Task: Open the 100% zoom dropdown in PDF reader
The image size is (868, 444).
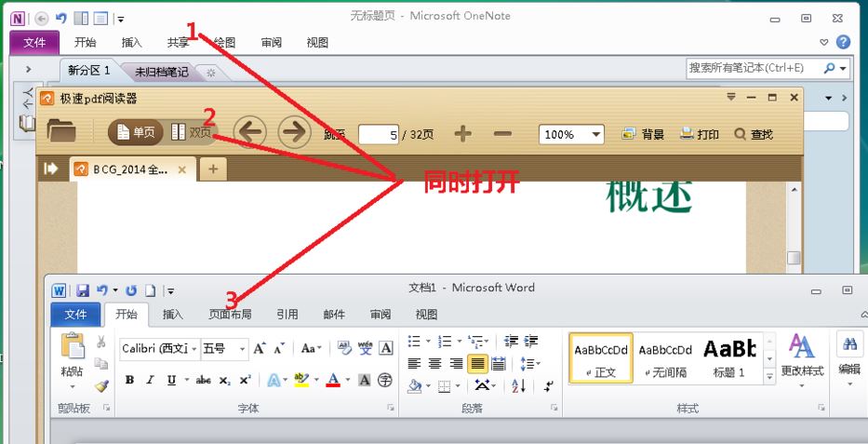Action: click(596, 134)
